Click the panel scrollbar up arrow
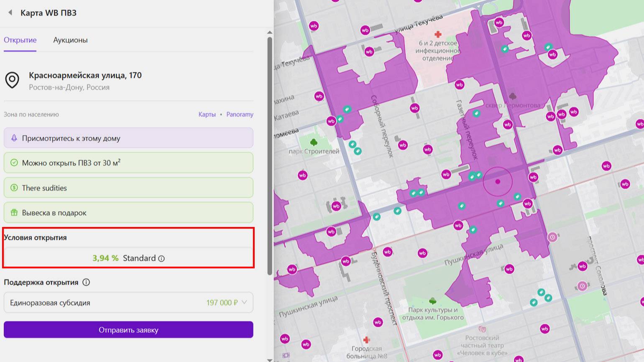This screenshot has height=362, width=644. point(270,32)
